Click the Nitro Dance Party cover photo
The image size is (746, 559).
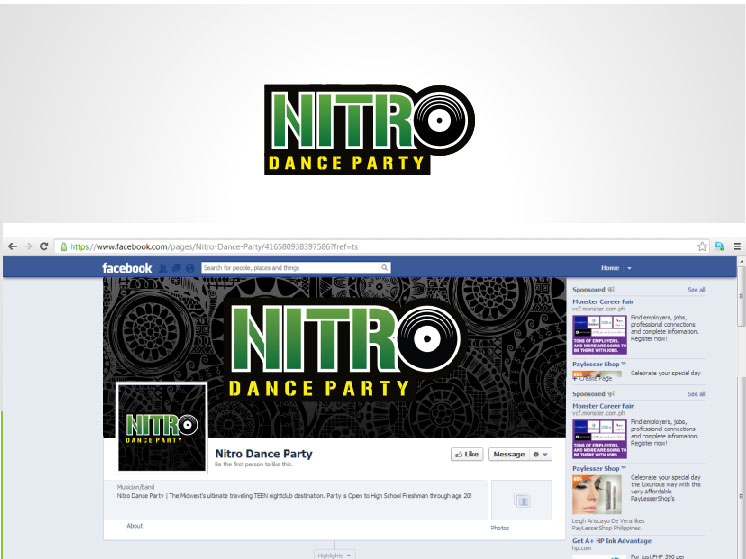(334, 357)
